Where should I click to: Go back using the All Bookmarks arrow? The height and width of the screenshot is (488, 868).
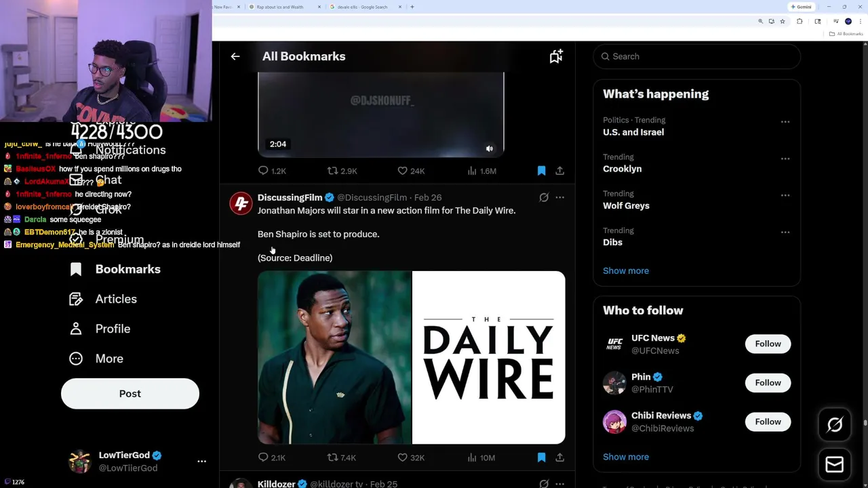click(x=235, y=56)
